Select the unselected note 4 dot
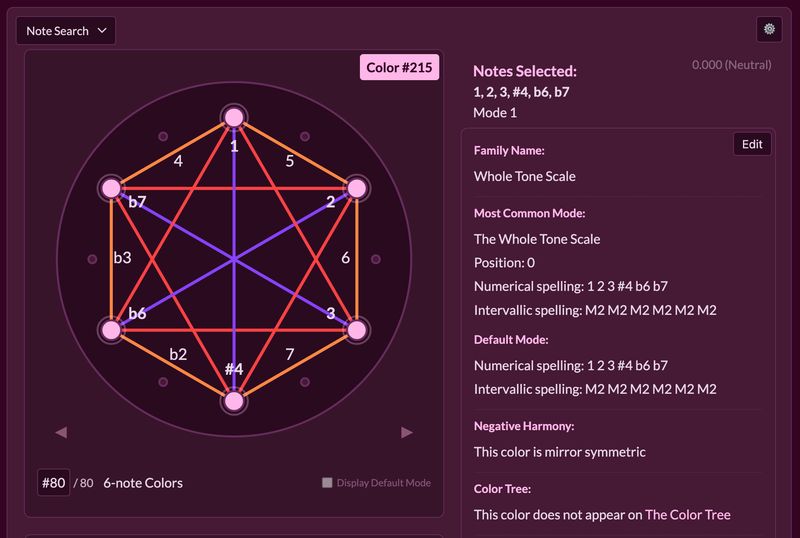The image size is (800, 538). pyautogui.click(x=163, y=136)
